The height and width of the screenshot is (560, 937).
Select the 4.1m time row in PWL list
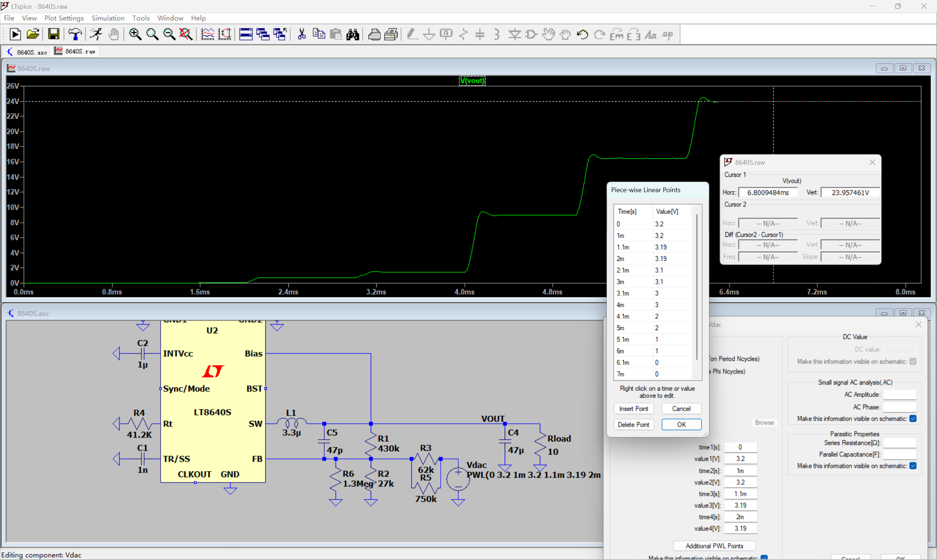(x=653, y=316)
